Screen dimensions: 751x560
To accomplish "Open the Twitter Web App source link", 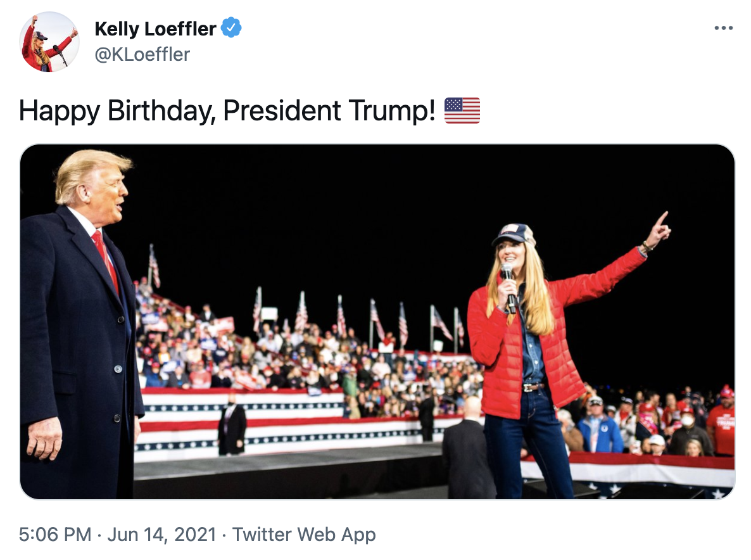I will (304, 535).
